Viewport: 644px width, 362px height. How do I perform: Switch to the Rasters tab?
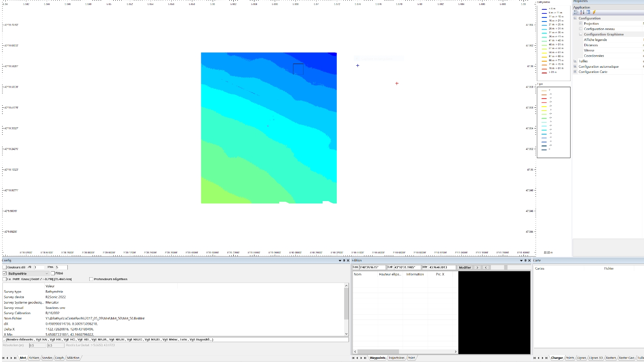click(x=611, y=358)
